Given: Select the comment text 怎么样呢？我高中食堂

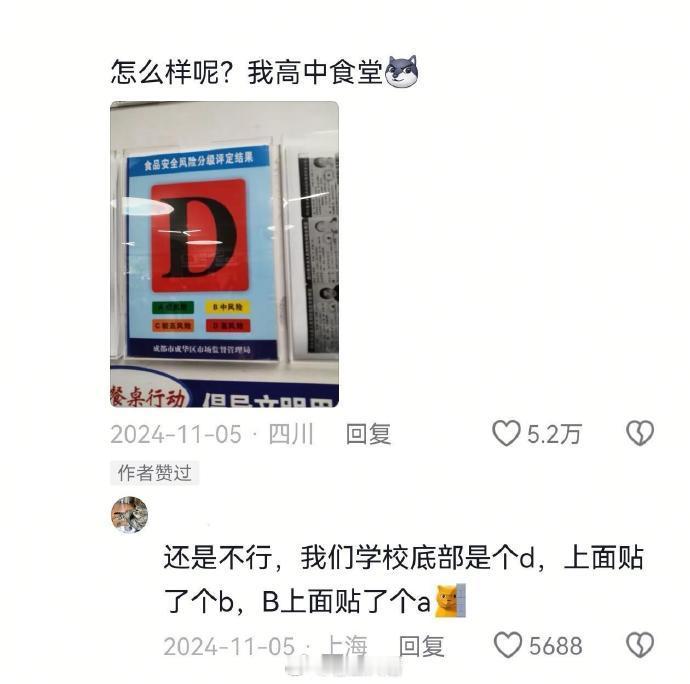Looking at the screenshot, I should (x=247, y=72).
